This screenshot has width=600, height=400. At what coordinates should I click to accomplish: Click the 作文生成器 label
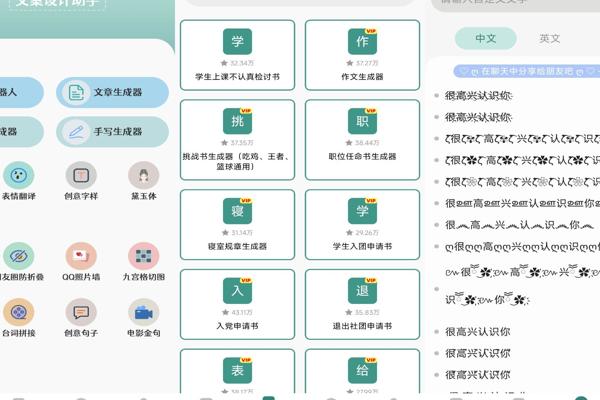pos(362,77)
